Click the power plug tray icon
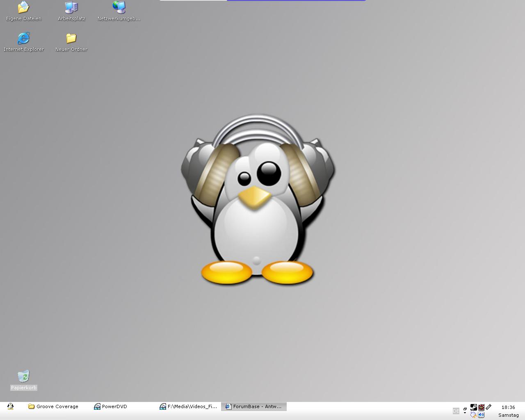The width and height of the screenshot is (525, 420). 474,415
